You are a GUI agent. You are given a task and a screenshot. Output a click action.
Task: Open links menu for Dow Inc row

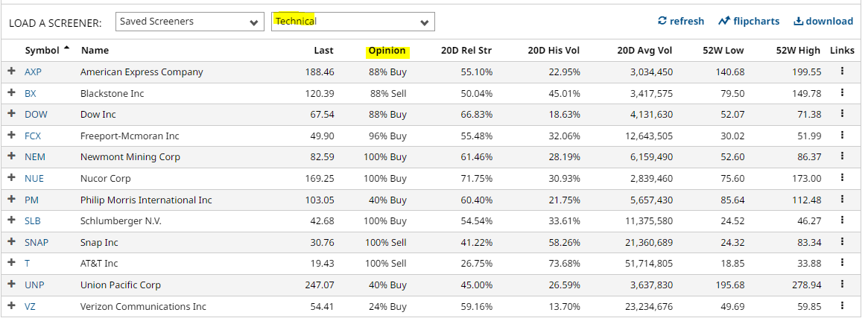coord(842,115)
